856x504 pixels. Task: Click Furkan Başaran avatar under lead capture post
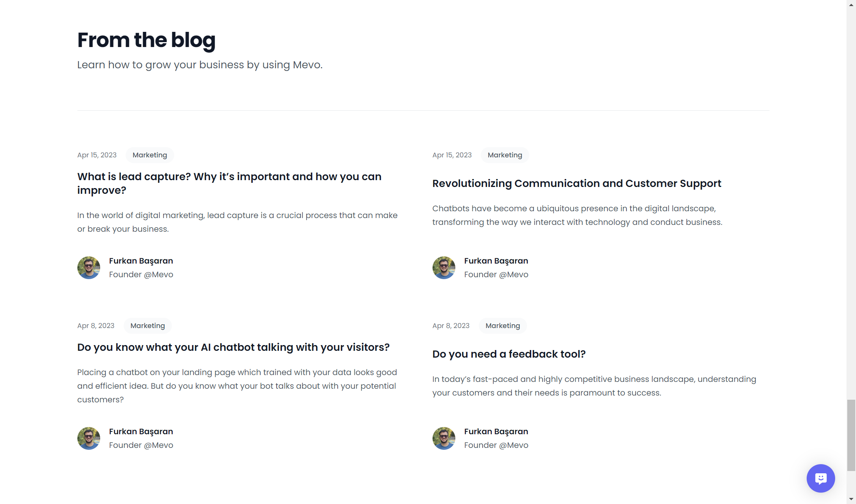click(89, 268)
